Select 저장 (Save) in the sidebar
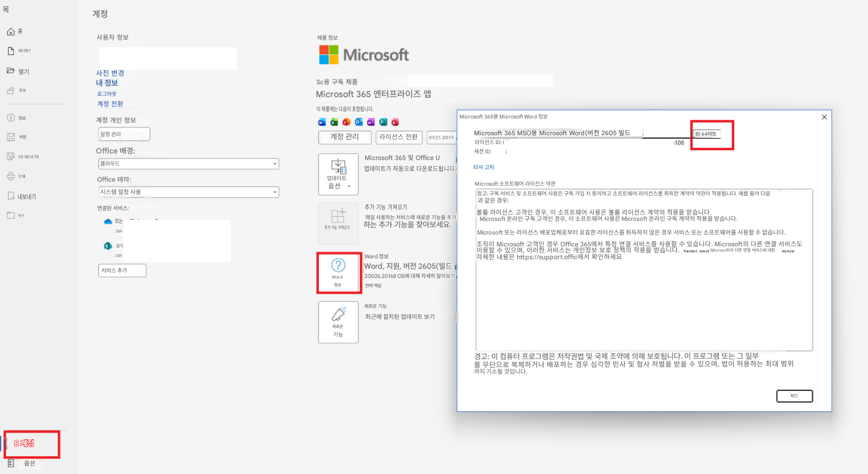Screen dimensions: 868x474 pyautogui.click(x=16, y=137)
